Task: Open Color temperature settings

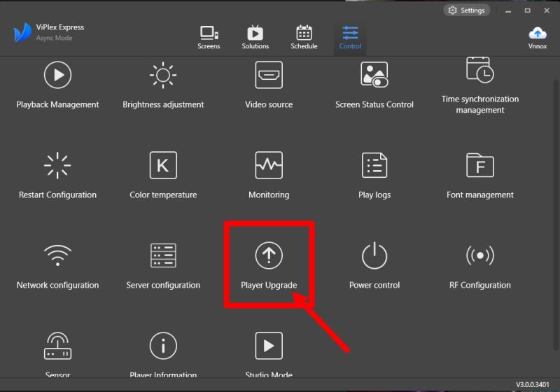Action: point(163,165)
